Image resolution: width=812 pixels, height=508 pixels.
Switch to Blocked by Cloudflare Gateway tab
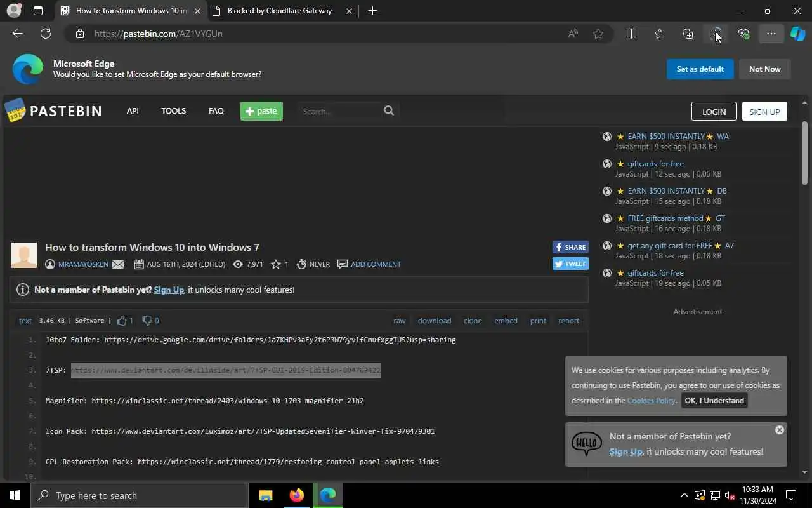click(279, 11)
